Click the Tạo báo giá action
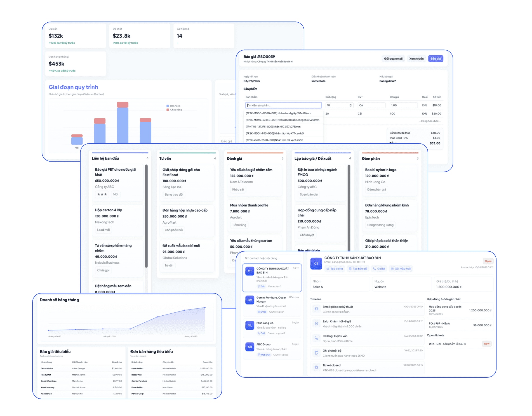 point(358,269)
